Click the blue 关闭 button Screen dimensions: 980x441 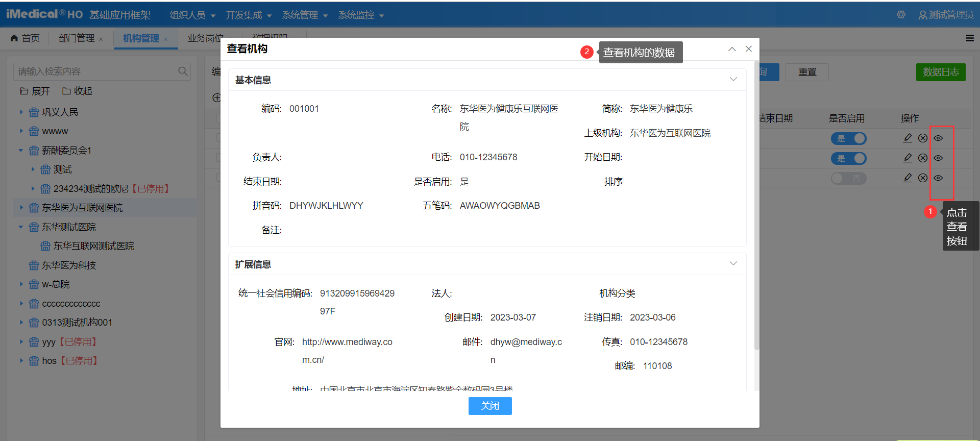click(490, 406)
